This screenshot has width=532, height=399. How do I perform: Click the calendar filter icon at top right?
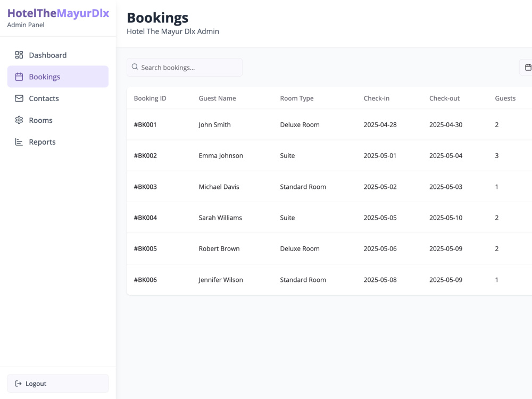[528, 67]
